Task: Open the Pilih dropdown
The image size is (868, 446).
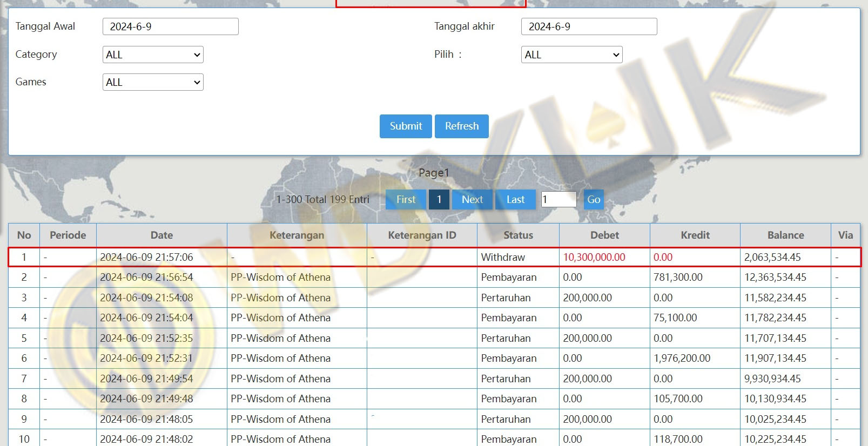Action: (571, 55)
